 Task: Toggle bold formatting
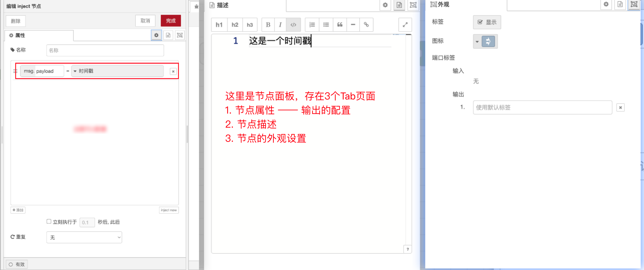[x=268, y=25]
